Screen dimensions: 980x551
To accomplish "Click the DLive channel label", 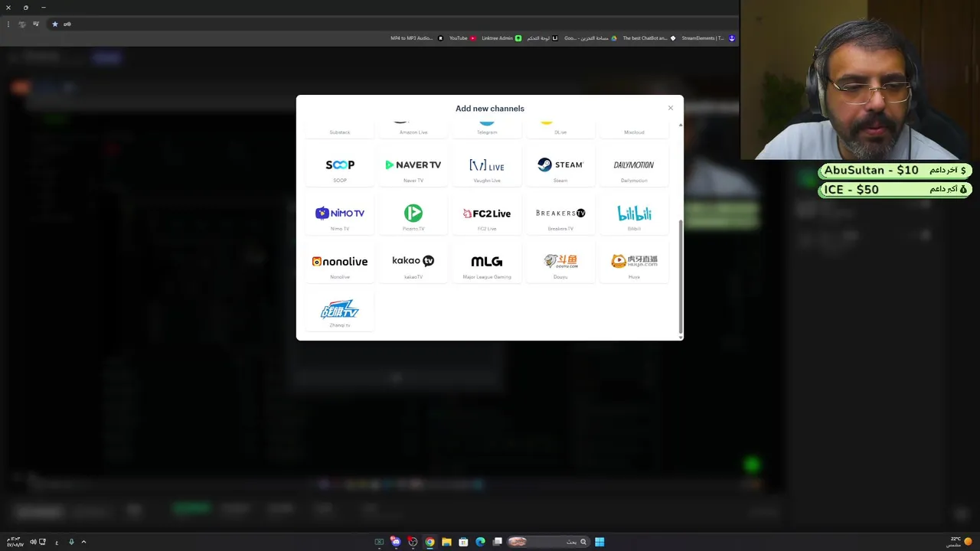I will click(560, 132).
